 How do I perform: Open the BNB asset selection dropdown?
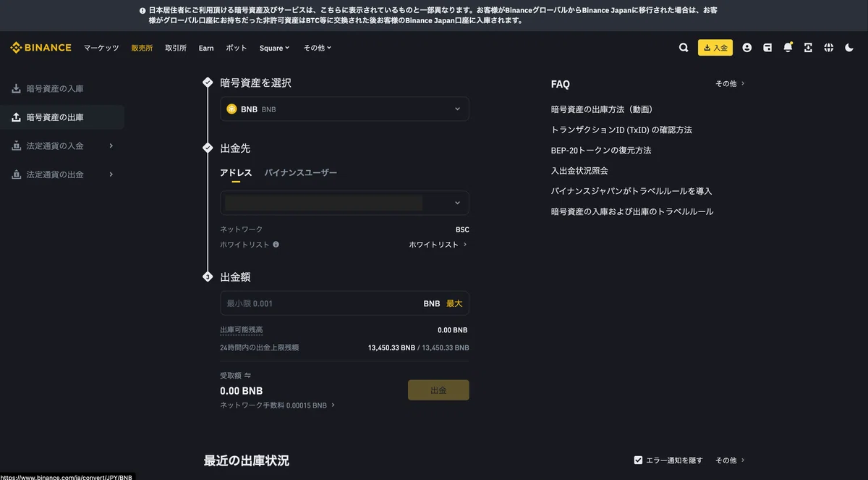click(344, 109)
